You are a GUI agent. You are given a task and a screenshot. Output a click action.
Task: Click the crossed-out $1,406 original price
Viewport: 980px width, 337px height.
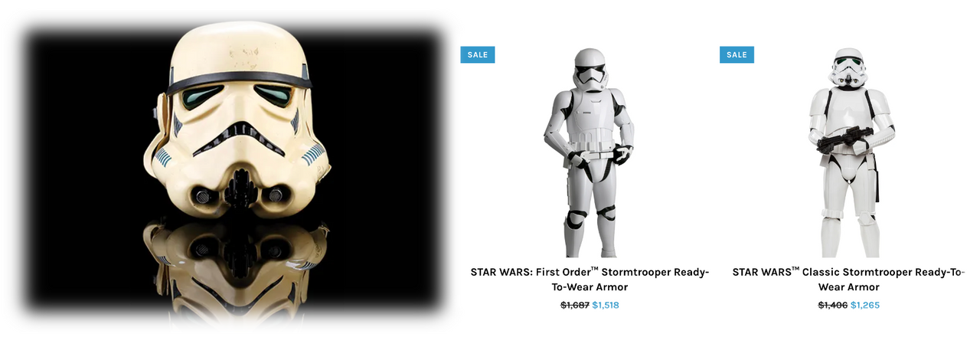(x=832, y=305)
